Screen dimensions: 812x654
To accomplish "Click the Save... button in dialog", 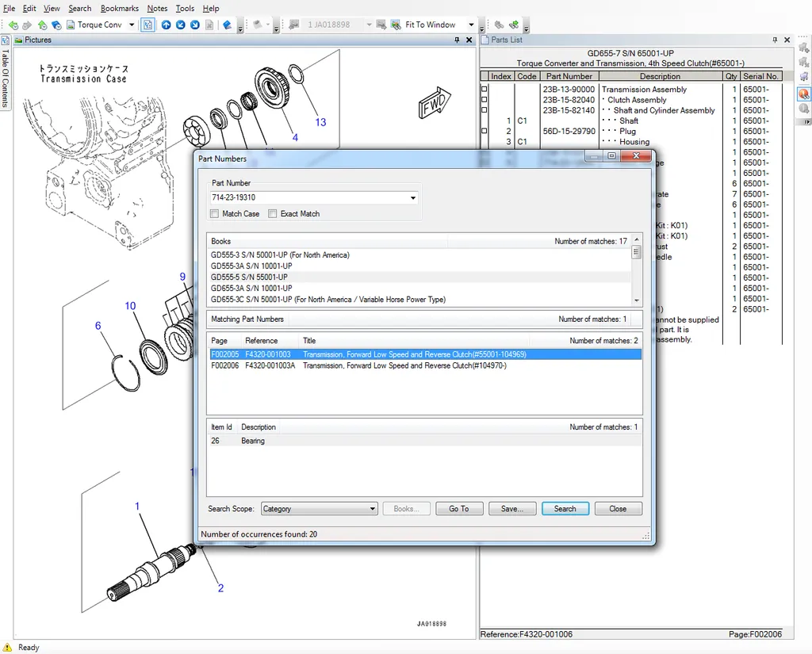I will pos(511,509).
